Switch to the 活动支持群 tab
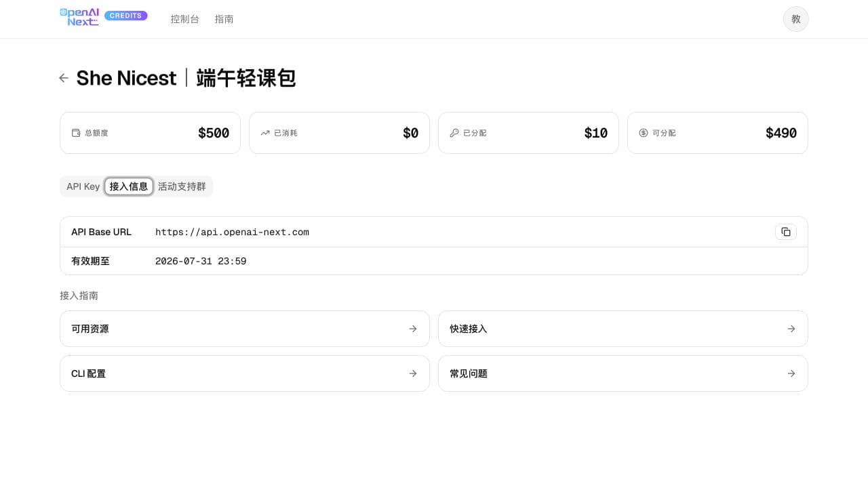Viewport: 868px width, 488px height. click(x=182, y=186)
